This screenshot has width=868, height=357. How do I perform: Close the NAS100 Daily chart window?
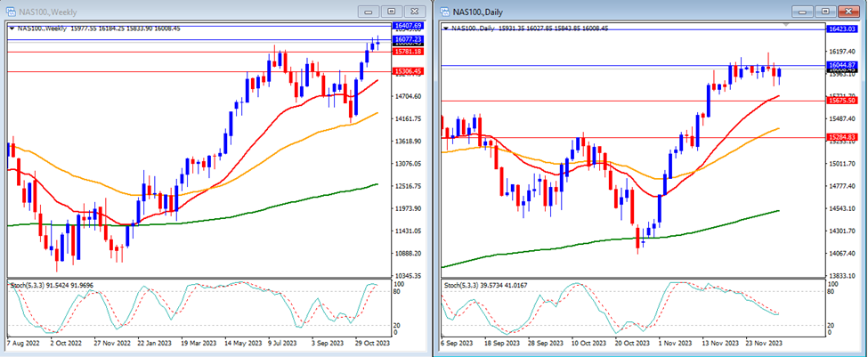[x=848, y=11]
